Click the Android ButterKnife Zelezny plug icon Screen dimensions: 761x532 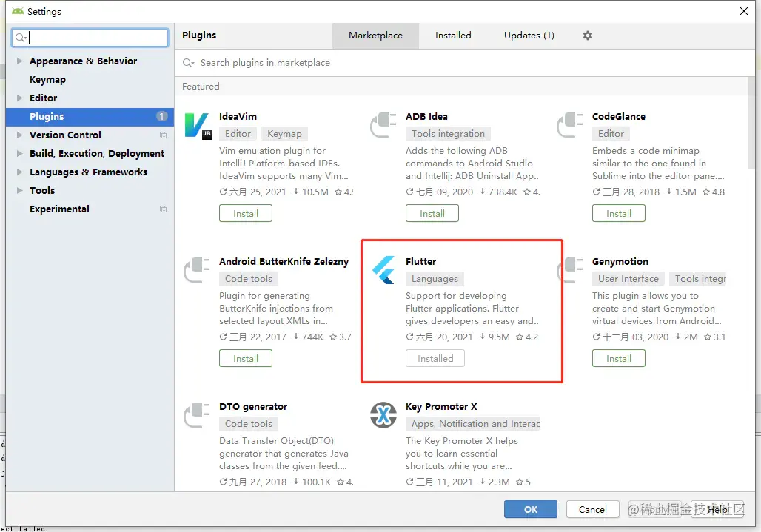pos(197,269)
